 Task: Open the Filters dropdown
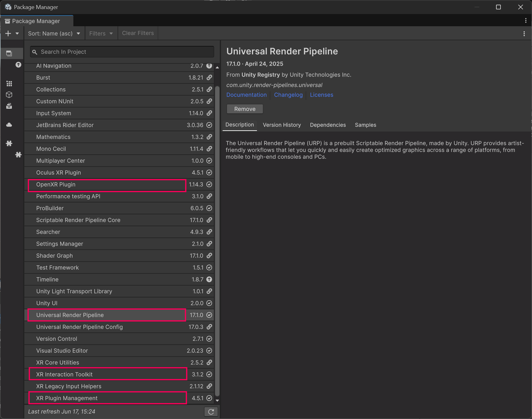click(x=101, y=33)
